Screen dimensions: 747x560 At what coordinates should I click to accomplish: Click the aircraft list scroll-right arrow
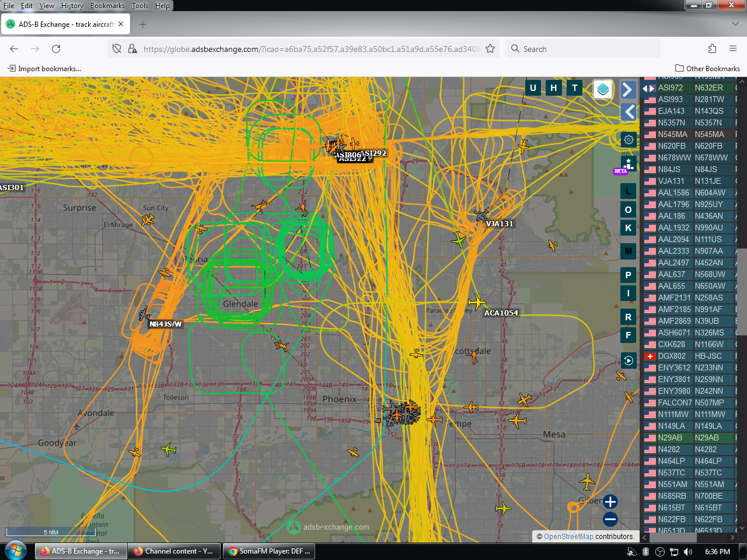coord(732,537)
